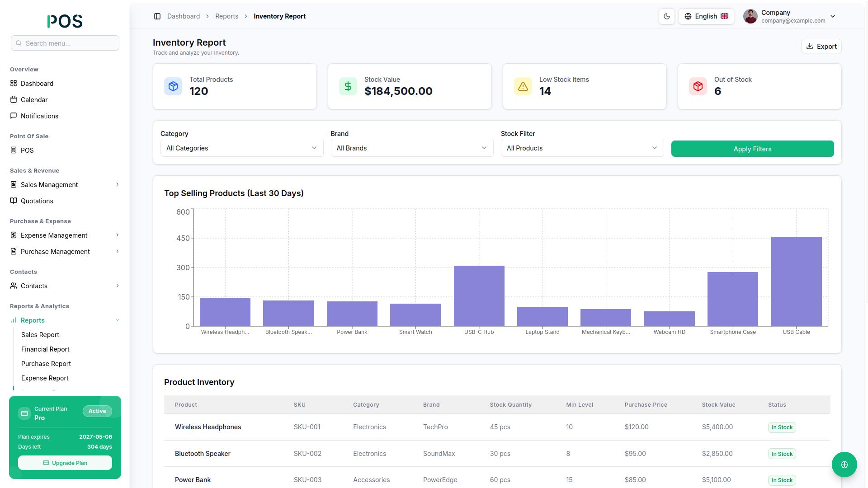The height and width of the screenshot is (488, 868).
Task: Click the Company user avatar
Action: coord(750,16)
